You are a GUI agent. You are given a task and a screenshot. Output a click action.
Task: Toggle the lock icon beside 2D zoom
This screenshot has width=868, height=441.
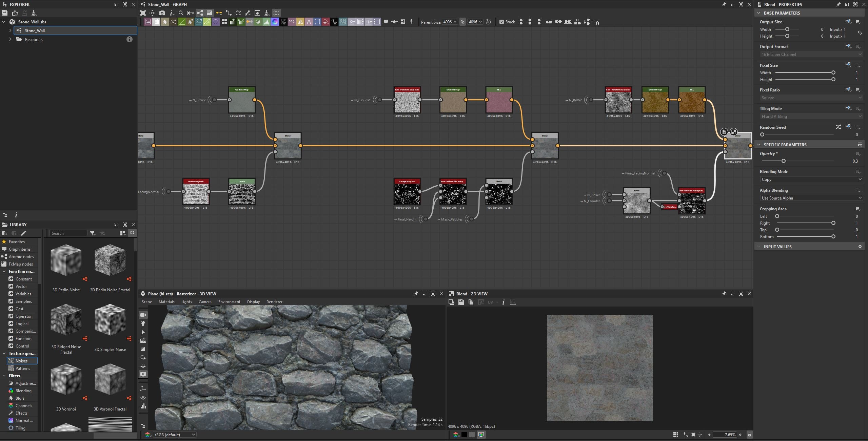coord(749,435)
